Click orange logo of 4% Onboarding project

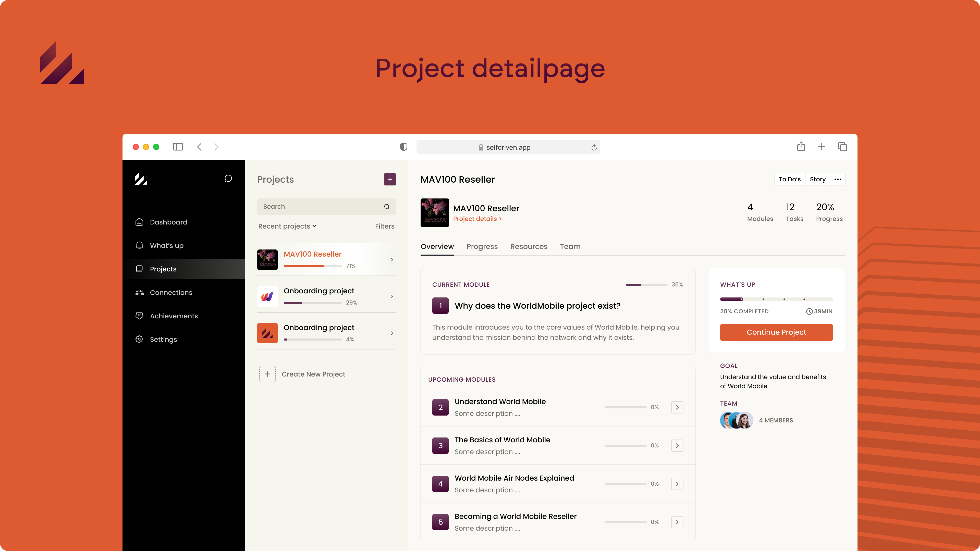[267, 333]
